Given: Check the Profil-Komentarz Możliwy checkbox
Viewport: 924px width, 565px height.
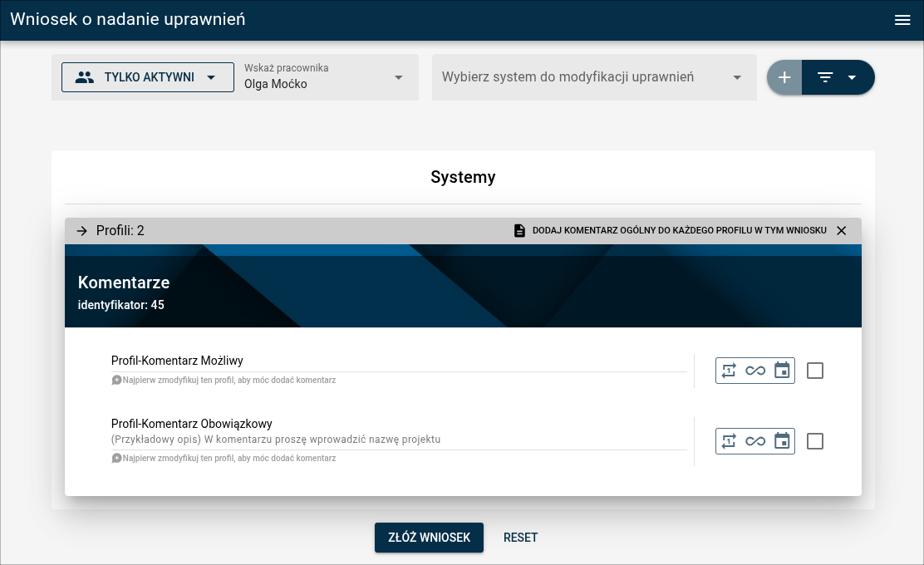Looking at the screenshot, I should coord(815,371).
